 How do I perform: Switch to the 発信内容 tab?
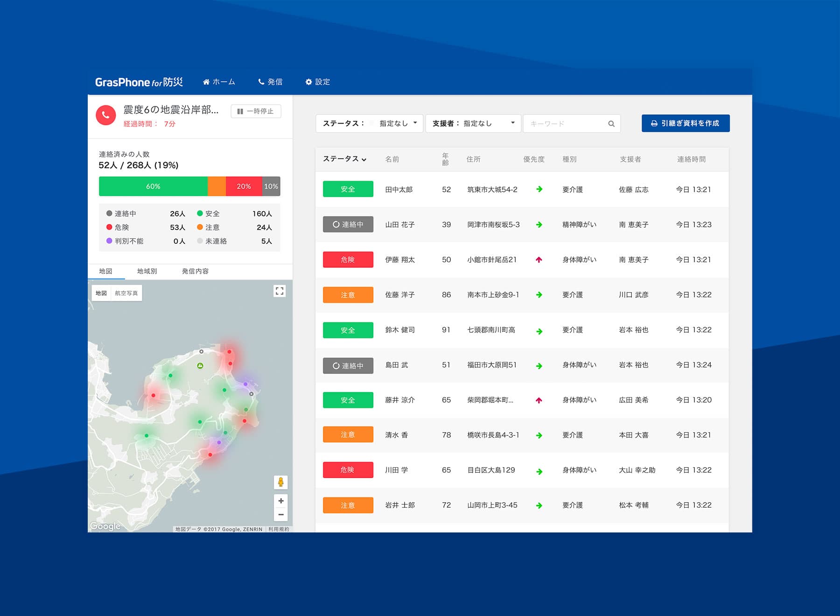coord(195,271)
